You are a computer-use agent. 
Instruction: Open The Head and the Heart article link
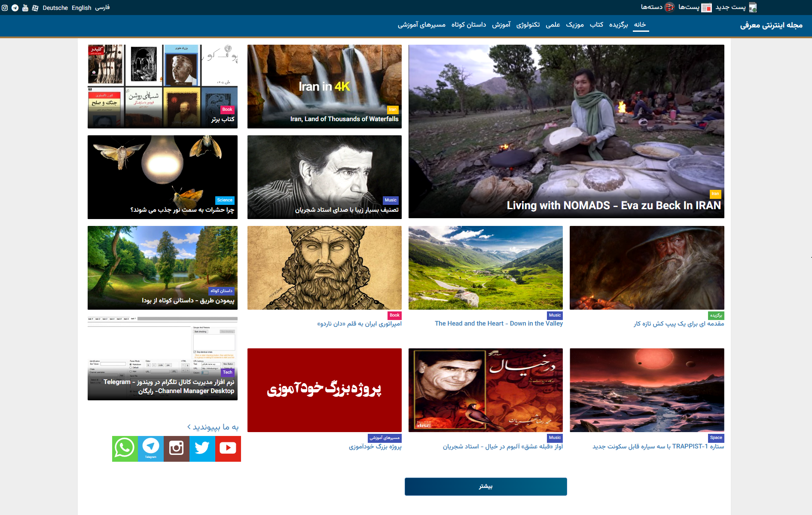(498, 323)
